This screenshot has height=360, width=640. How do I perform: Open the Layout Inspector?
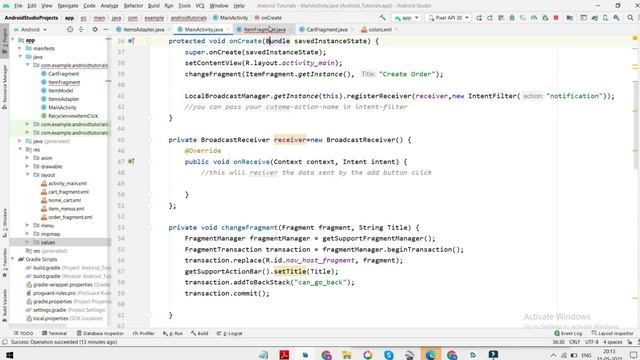point(612,333)
